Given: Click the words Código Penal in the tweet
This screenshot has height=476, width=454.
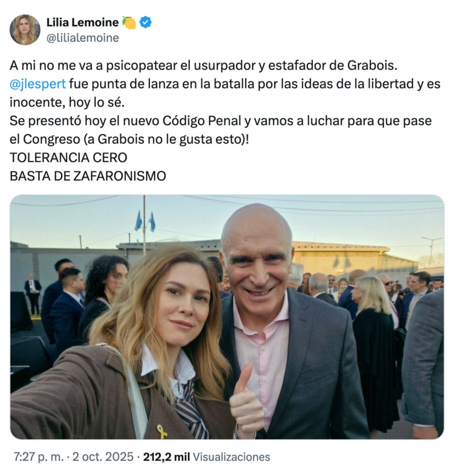Looking at the screenshot, I should pos(202,121).
